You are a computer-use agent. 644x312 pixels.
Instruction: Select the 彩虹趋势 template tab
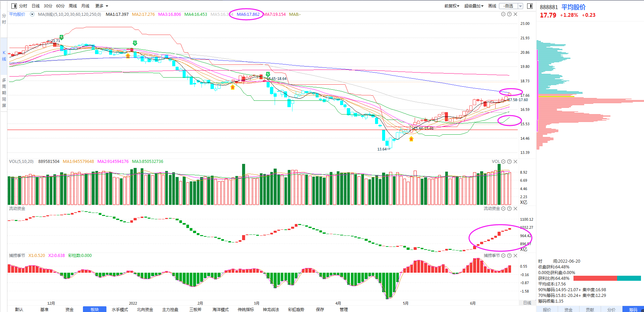coord(296,309)
